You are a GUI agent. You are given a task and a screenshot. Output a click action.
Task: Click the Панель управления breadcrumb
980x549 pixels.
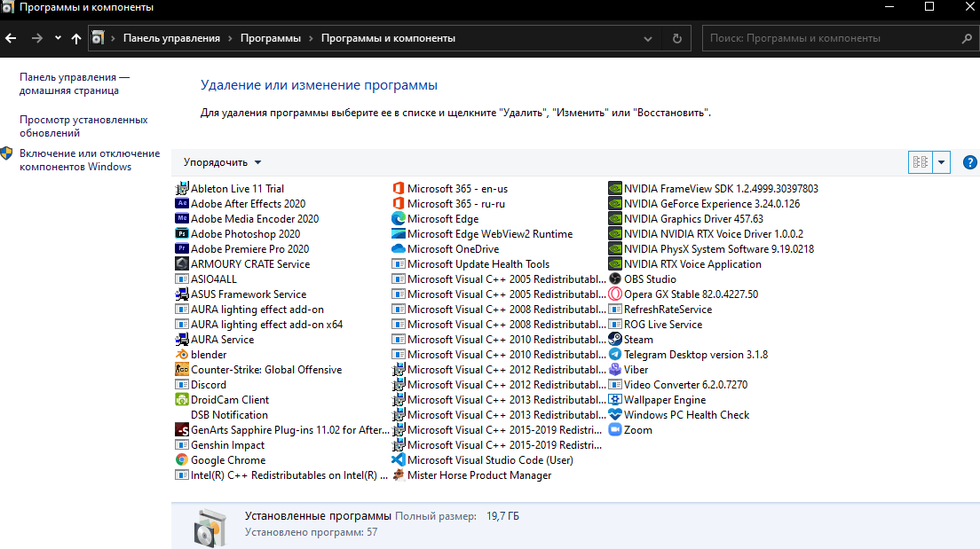171,38
